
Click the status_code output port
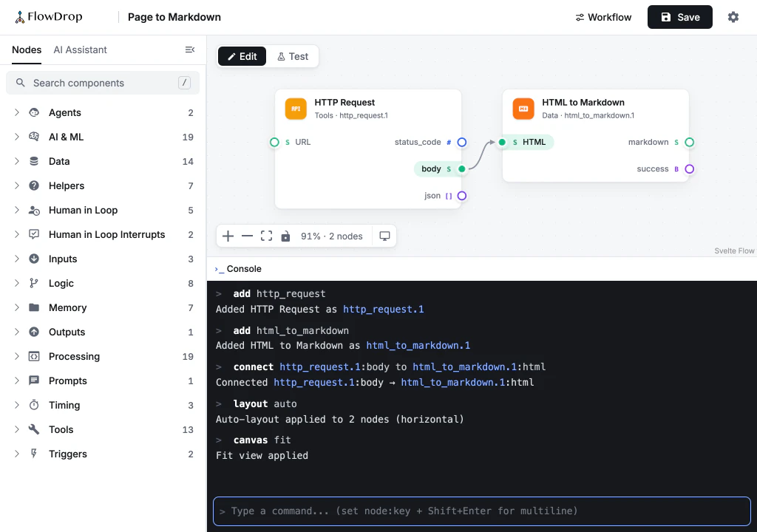(462, 142)
